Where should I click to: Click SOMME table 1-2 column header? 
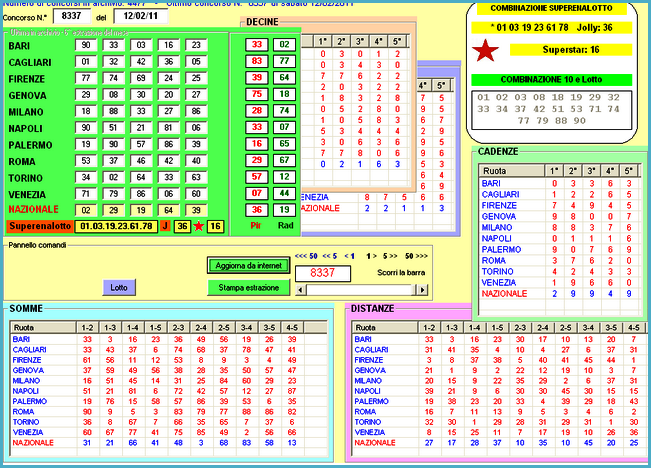click(87, 328)
